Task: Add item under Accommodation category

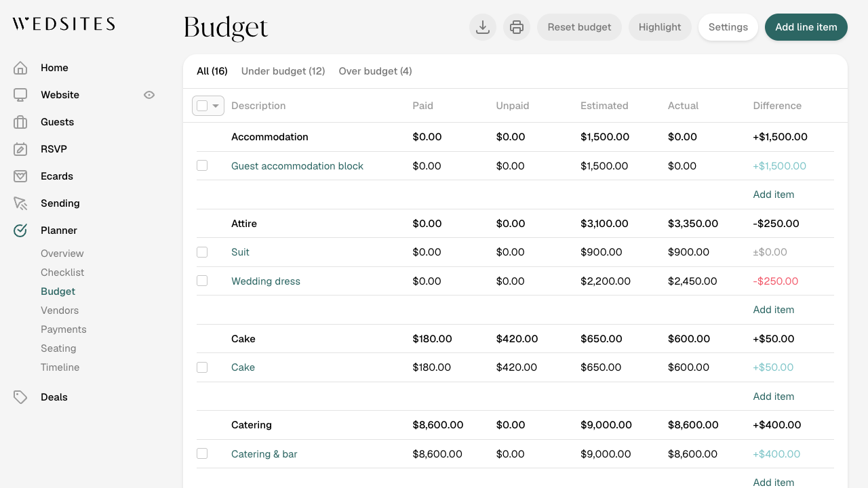Action: [x=774, y=195]
